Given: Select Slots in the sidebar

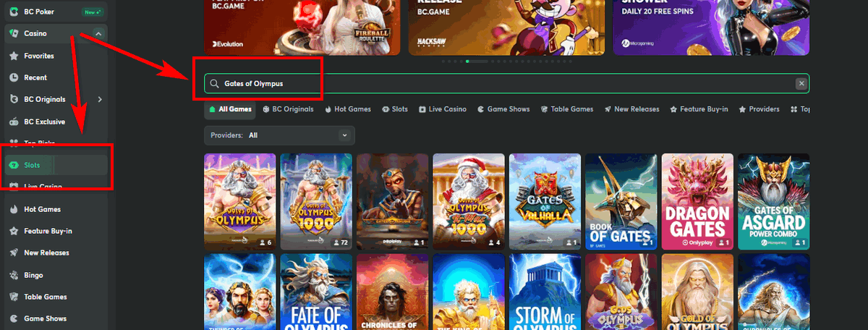Looking at the screenshot, I should [55, 165].
